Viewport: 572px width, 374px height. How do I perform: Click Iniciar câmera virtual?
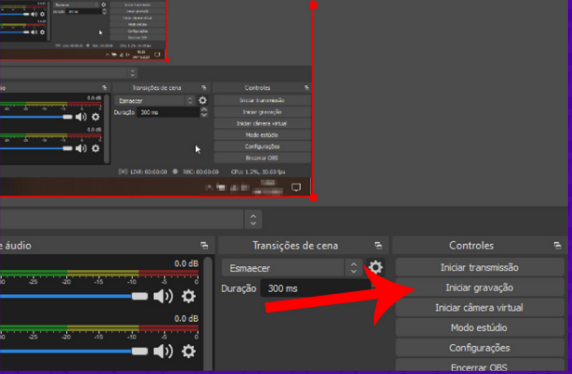[479, 308]
